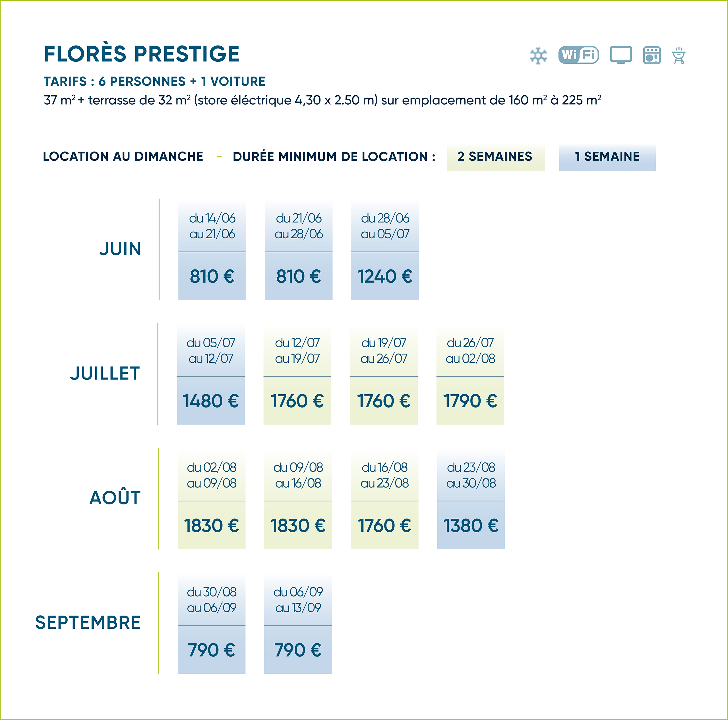Image resolution: width=728 pixels, height=720 pixels.
Task: Click the SEPTEMBRE month label
Action: pos(88,622)
